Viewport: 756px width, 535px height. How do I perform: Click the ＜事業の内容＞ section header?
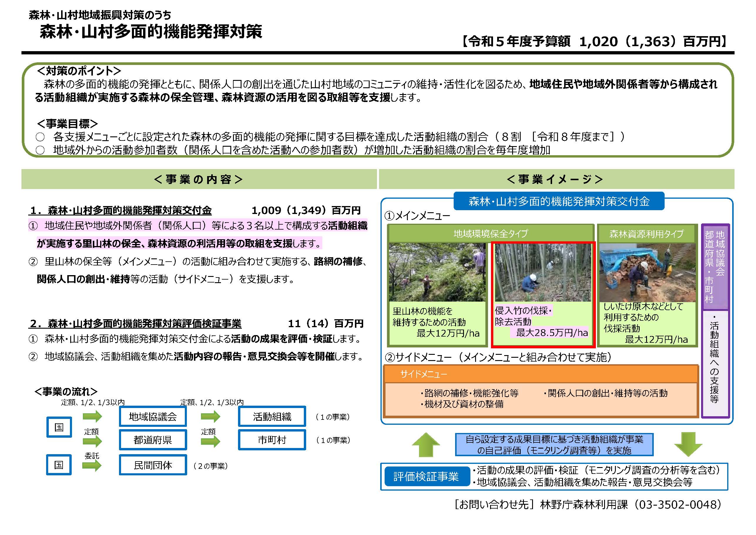[x=199, y=179]
